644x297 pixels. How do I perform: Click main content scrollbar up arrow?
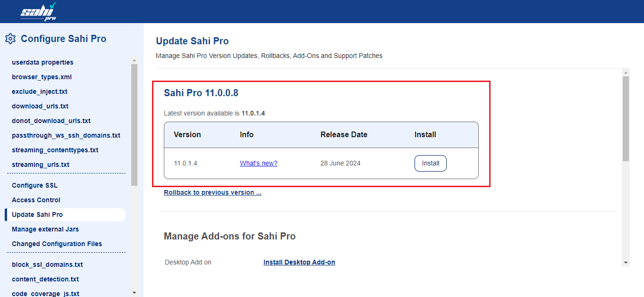pos(626,73)
